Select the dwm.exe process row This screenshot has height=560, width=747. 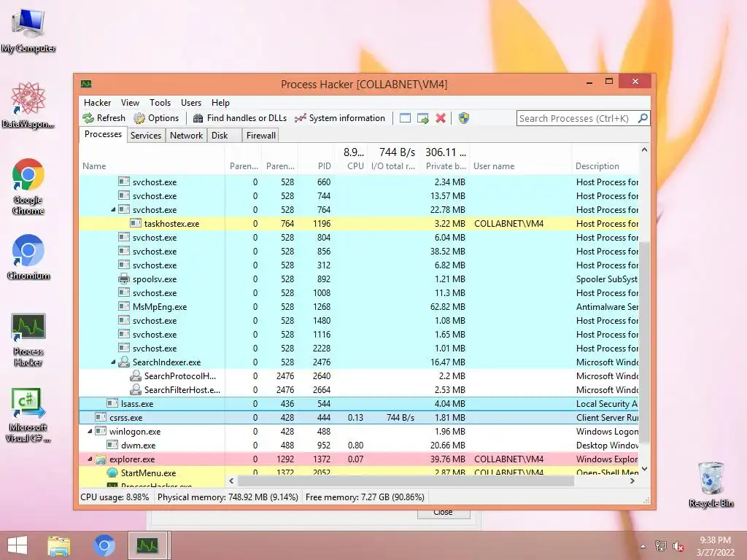tap(359, 446)
